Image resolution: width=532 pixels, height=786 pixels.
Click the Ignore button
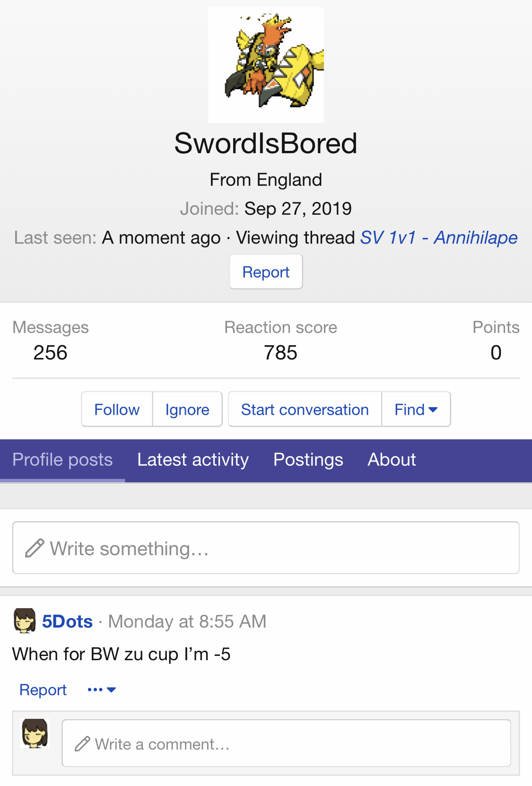[187, 410]
